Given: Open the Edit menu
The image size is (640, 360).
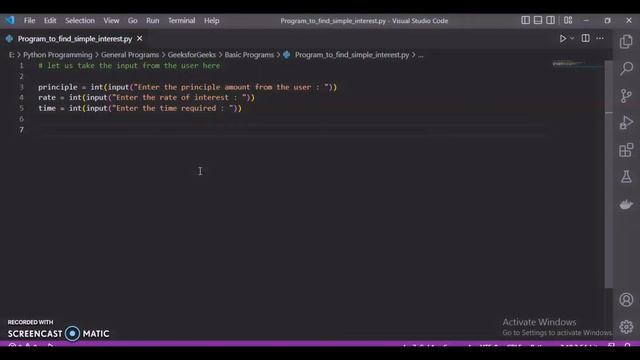Looking at the screenshot, I should pos(50,20).
